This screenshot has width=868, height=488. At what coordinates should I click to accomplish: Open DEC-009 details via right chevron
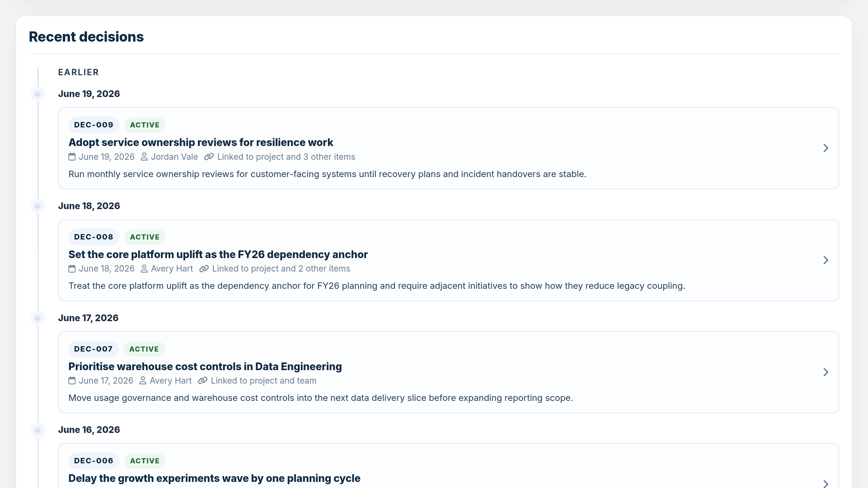[826, 148]
